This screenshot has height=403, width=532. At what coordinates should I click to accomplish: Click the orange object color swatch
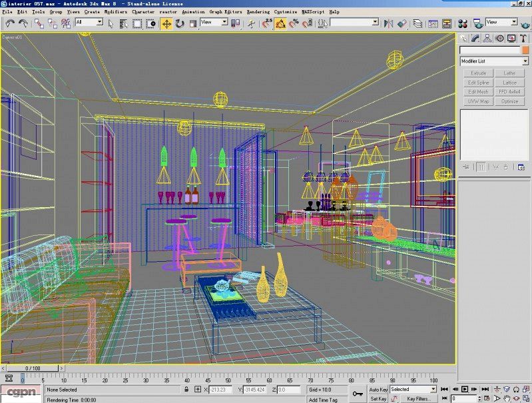click(x=525, y=50)
